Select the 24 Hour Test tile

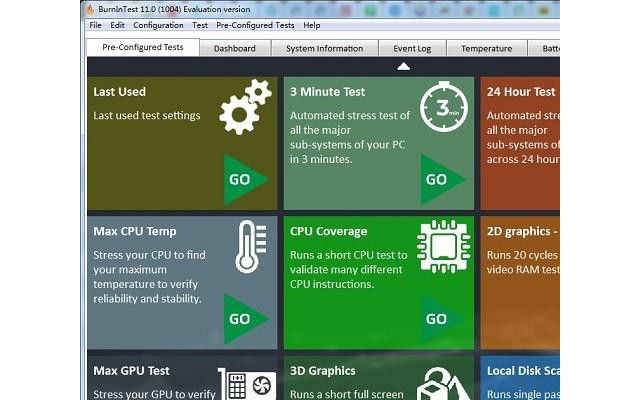(520, 143)
